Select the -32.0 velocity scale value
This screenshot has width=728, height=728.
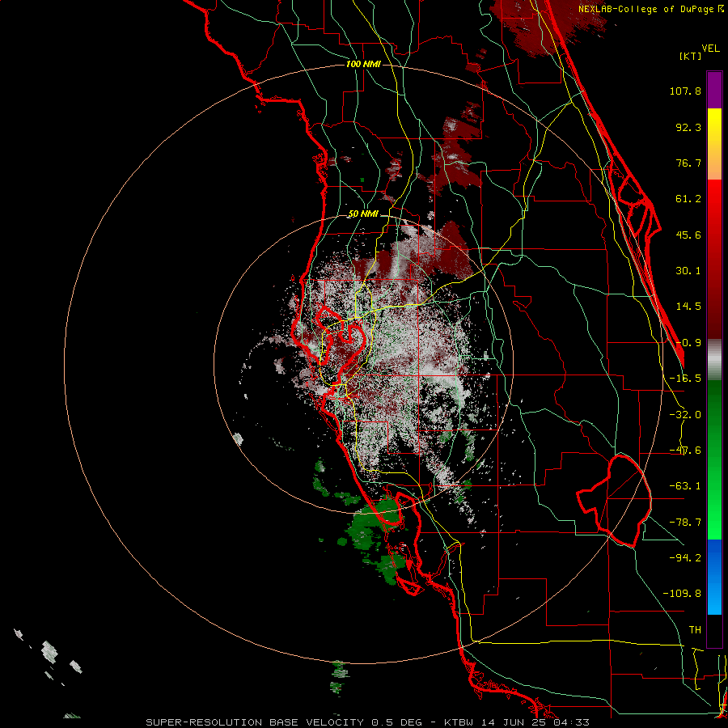[x=685, y=415]
